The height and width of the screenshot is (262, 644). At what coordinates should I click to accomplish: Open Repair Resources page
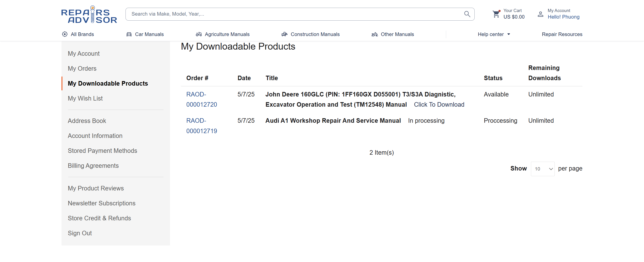(562, 34)
